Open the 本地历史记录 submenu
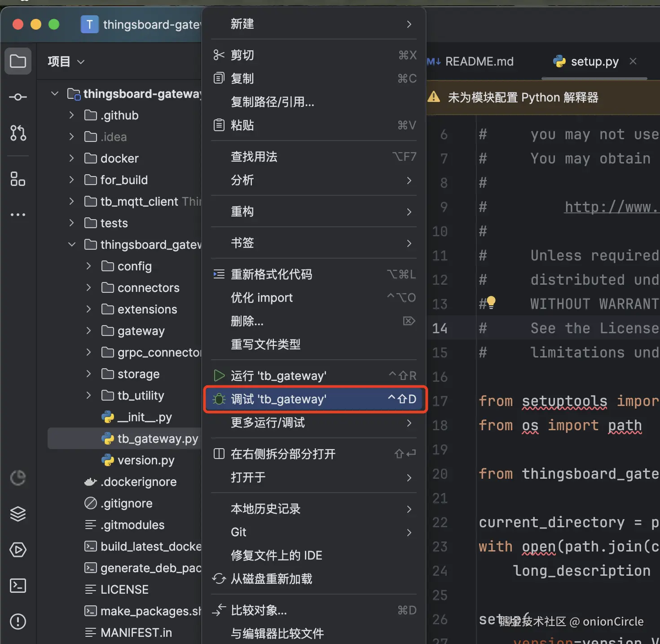 coord(314,508)
